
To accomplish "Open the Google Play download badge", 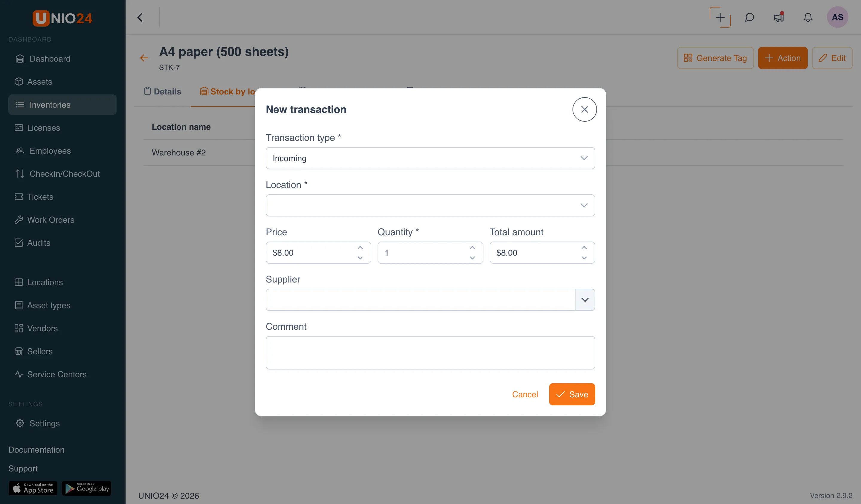I will (86, 488).
